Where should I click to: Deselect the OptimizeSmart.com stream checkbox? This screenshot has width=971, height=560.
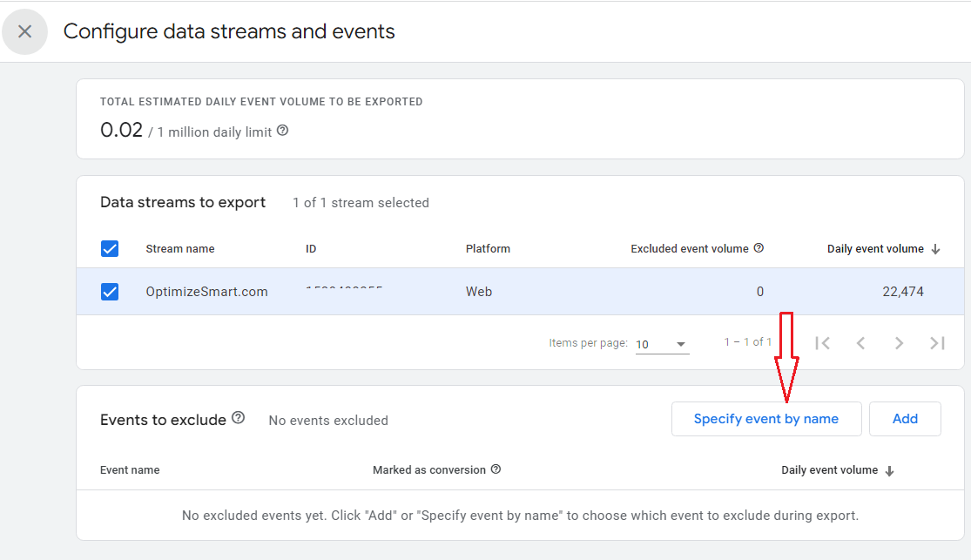(110, 292)
